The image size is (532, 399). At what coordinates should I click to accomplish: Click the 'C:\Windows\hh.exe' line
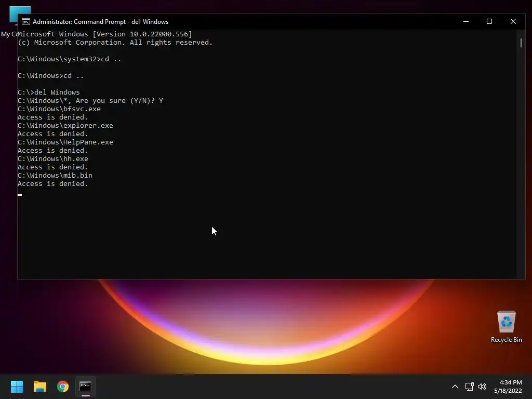click(x=53, y=159)
